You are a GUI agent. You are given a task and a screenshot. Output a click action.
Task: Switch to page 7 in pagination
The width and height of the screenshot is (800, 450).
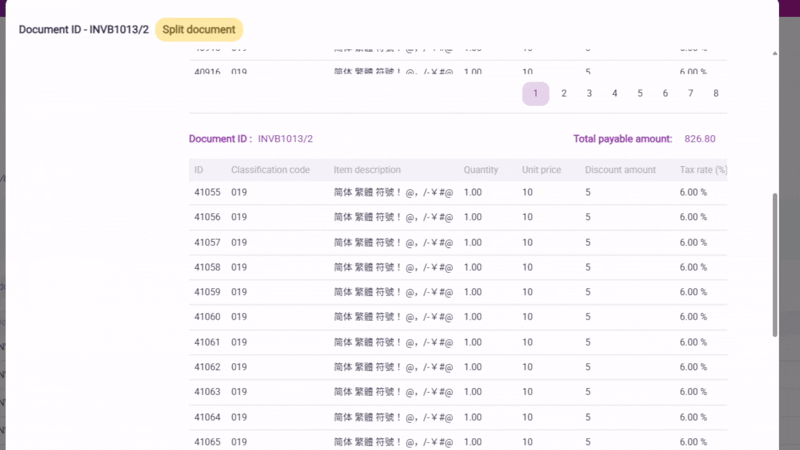[691, 93]
